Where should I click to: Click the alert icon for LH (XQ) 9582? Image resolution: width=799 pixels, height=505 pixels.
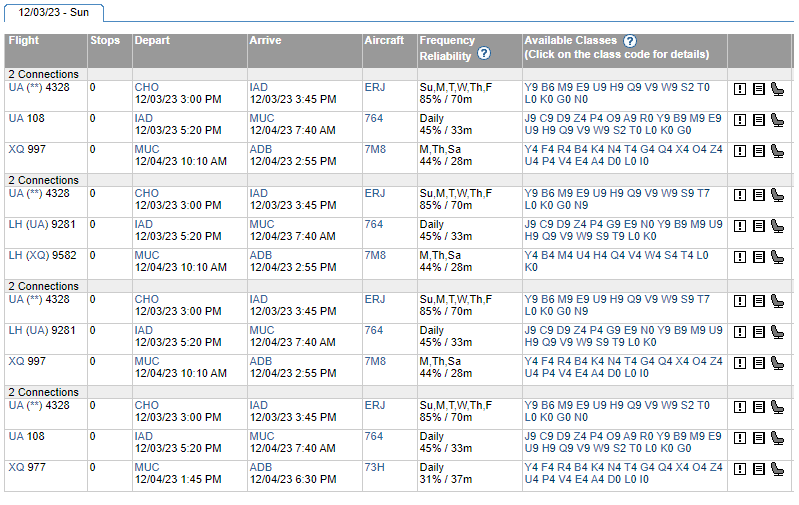tap(740, 256)
